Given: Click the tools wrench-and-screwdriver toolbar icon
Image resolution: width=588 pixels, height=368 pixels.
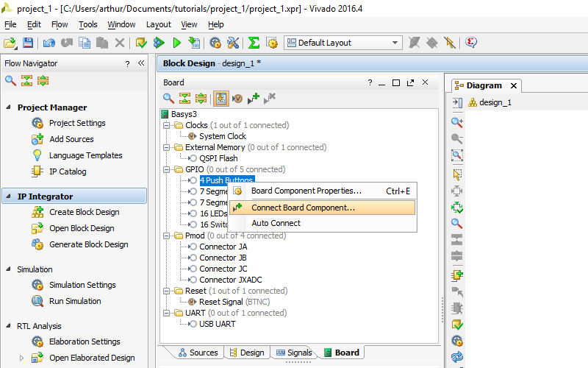Looking at the screenshot, I should click(233, 43).
